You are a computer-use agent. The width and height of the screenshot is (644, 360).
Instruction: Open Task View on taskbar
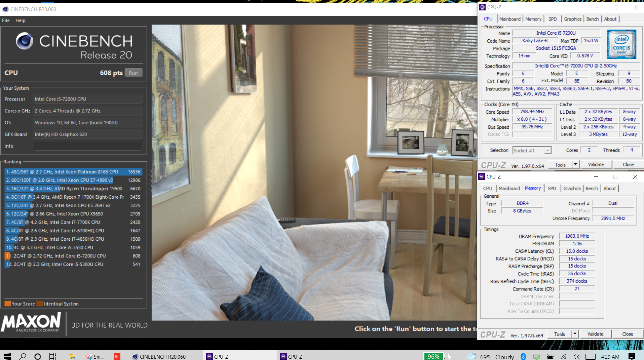coord(53,356)
